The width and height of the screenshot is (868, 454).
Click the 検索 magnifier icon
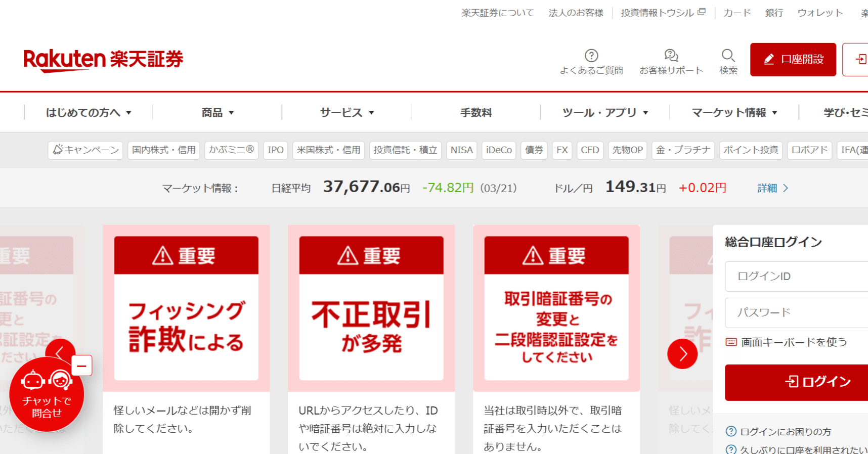pos(728,55)
